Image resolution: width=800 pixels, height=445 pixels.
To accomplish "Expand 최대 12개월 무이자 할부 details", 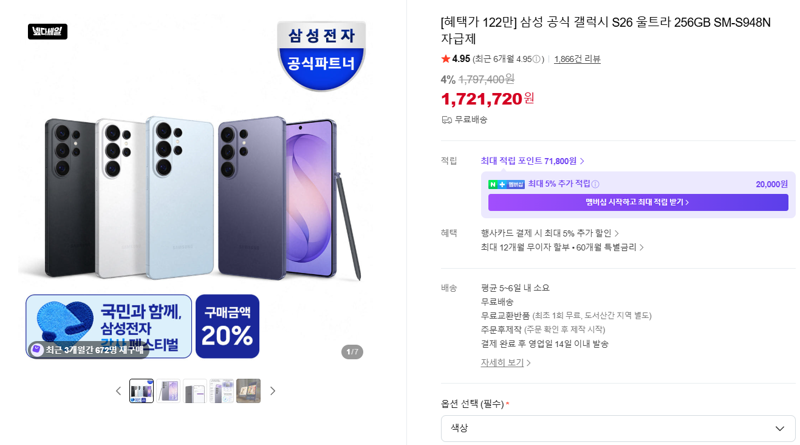I will click(x=562, y=248).
